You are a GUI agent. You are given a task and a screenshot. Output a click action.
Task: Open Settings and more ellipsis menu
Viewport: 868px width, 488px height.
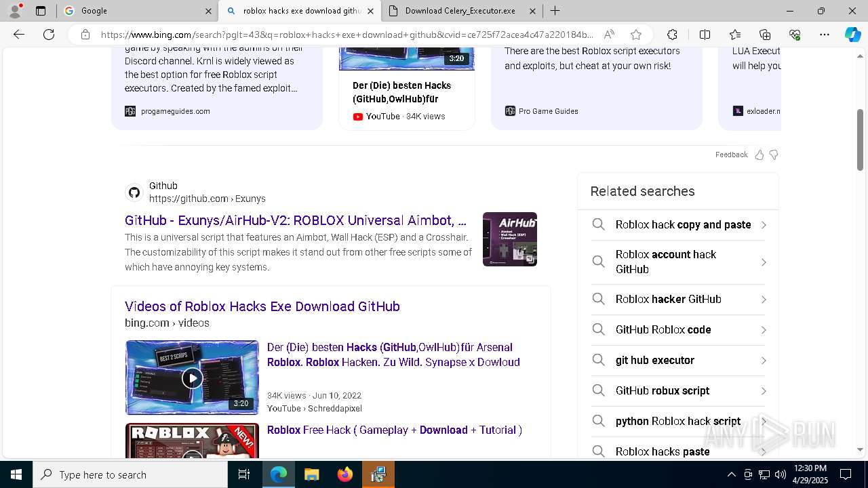point(825,35)
